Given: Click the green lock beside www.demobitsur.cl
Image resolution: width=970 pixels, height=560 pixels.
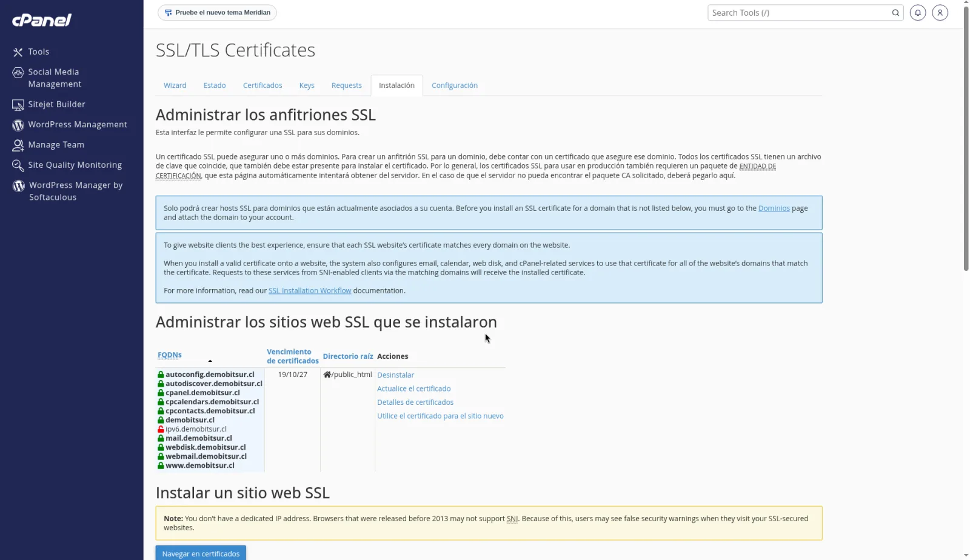Looking at the screenshot, I should tap(161, 465).
